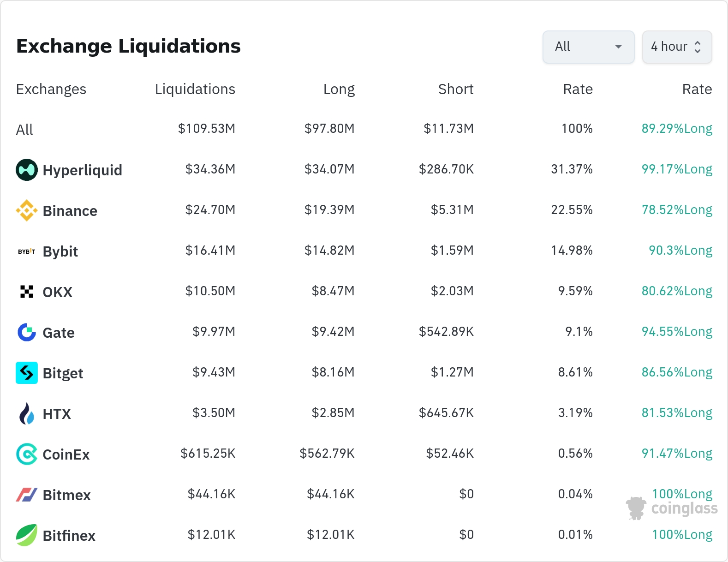Viewport: 728px width, 562px height.
Task: Click the CoinEx logo icon
Action: [x=27, y=454]
